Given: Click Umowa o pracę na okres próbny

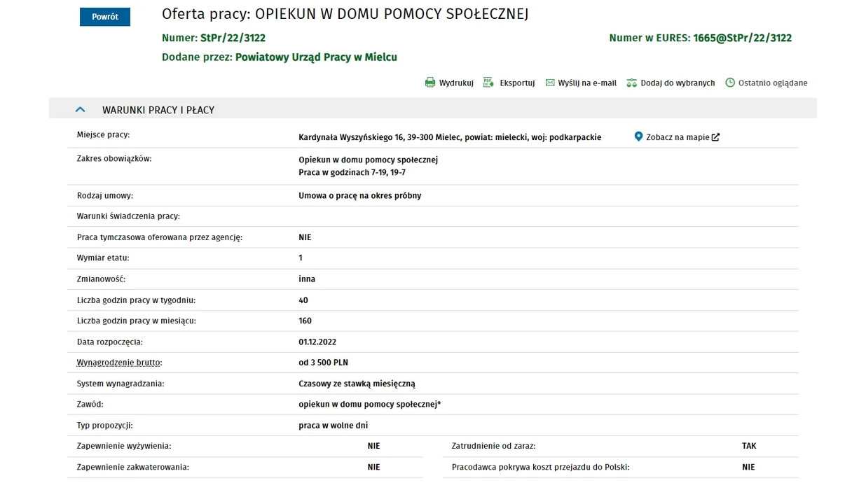Looking at the screenshot, I should 360,195.
